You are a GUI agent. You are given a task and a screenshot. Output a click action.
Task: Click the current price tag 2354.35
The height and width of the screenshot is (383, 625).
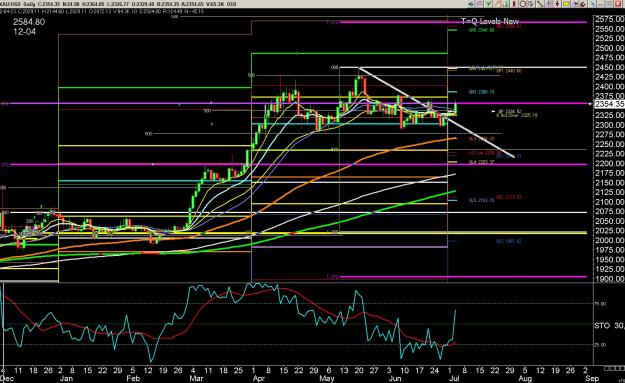pos(609,104)
